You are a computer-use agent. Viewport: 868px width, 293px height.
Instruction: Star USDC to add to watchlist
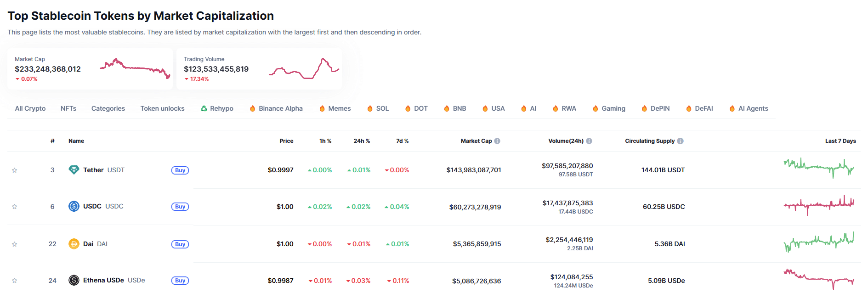pos(15,207)
